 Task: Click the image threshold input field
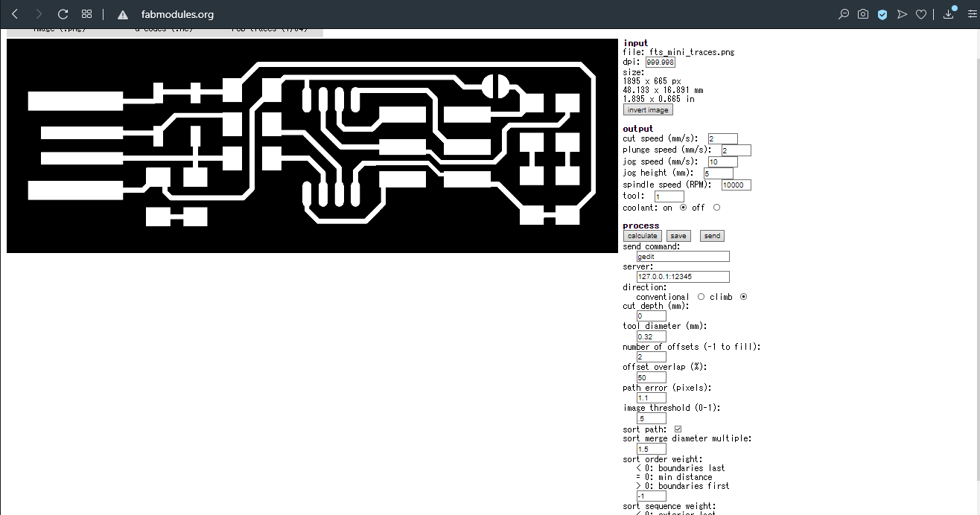click(x=652, y=418)
